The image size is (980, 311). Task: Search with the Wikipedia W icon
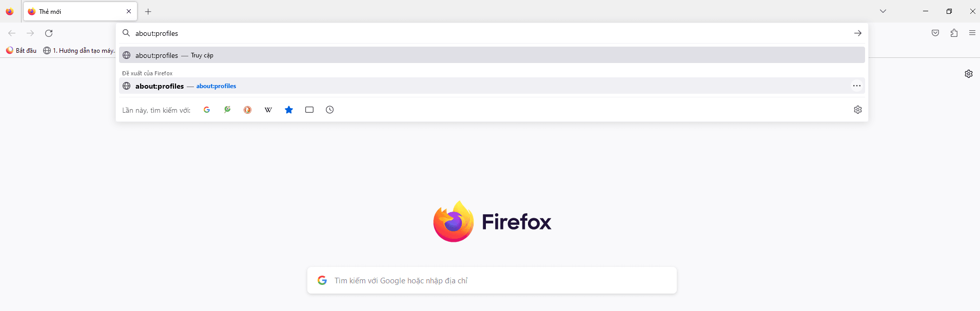268,110
